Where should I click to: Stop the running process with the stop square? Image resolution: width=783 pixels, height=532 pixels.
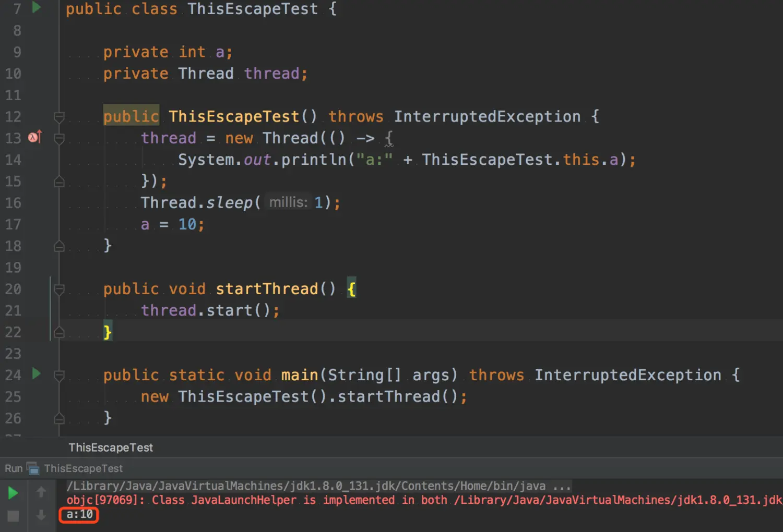(13, 516)
